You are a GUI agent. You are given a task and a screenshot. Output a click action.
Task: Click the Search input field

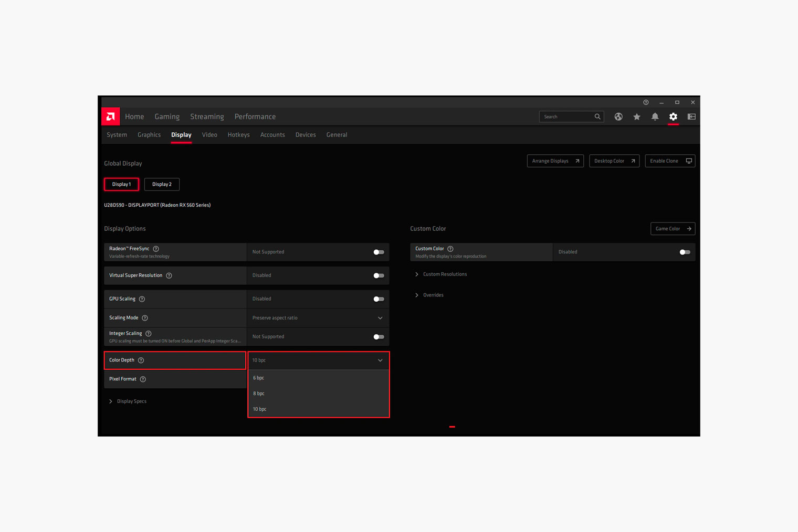(x=571, y=116)
